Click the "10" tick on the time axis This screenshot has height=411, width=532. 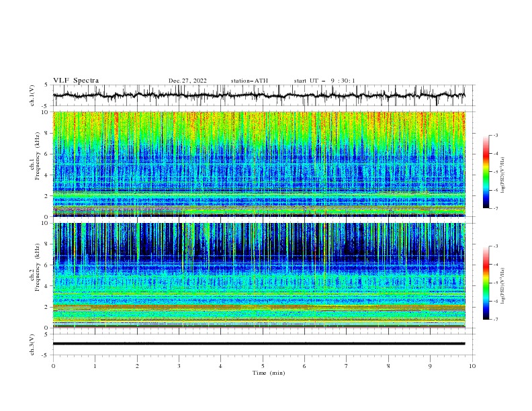(x=472, y=366)
